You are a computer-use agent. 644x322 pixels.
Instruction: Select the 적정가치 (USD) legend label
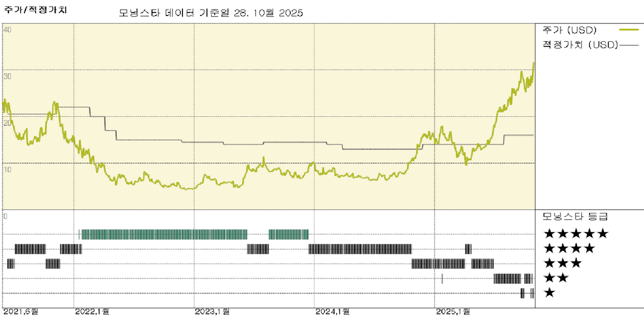click(578, 45)
